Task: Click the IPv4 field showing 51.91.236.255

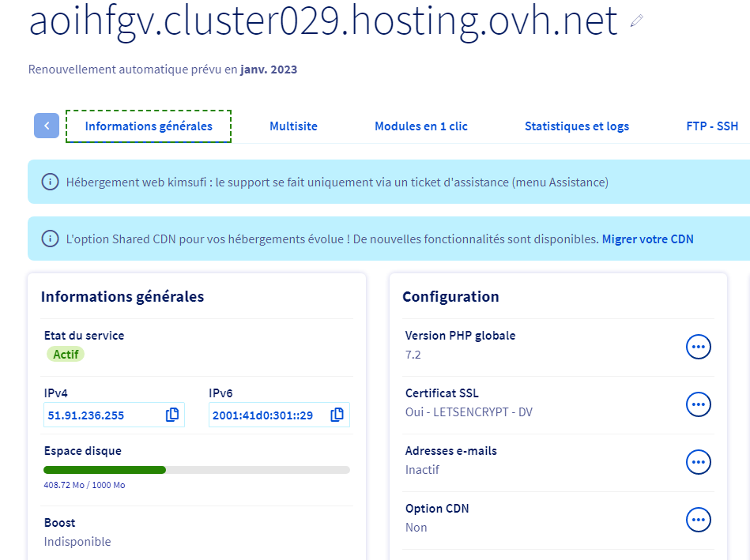Action: (x=103, y=415)
